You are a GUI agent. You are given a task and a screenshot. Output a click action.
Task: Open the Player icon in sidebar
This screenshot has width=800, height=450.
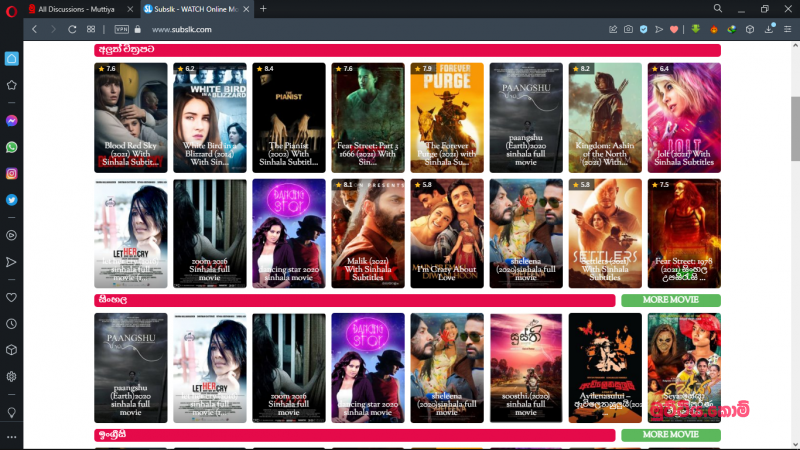[12, 236]
